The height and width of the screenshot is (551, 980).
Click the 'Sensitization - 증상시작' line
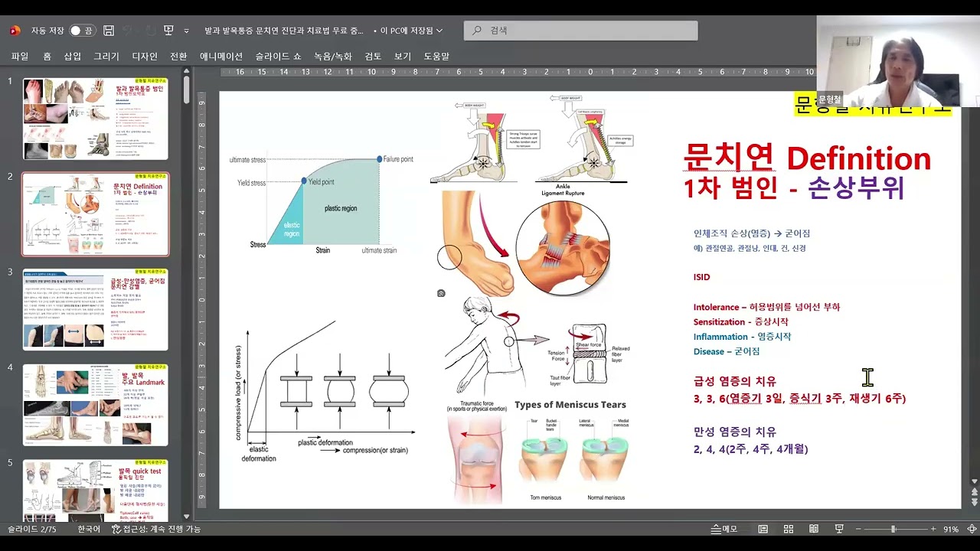tap(740, 322)
